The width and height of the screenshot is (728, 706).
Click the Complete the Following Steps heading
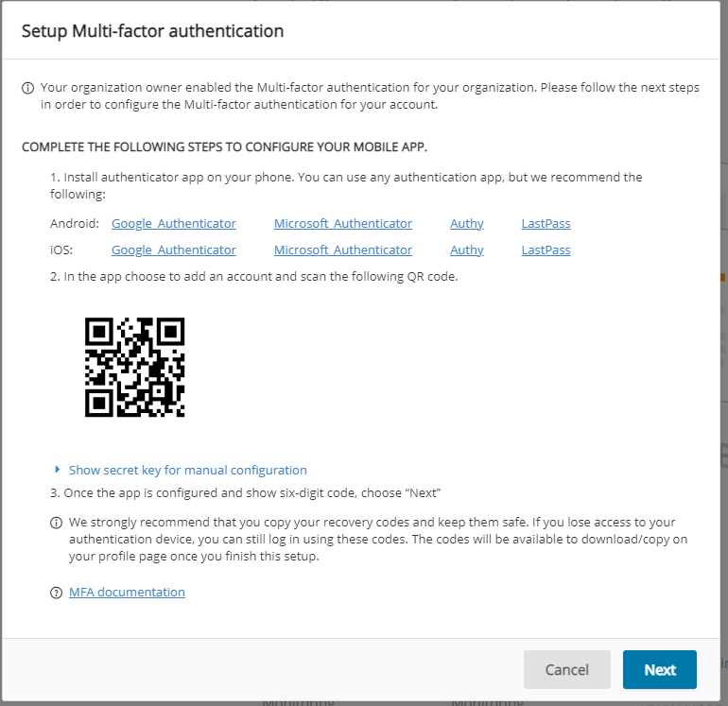224,148
